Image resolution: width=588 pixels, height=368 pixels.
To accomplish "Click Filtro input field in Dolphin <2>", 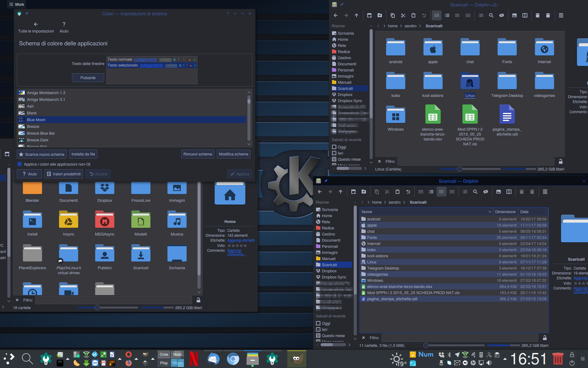I will click(476, 162).
